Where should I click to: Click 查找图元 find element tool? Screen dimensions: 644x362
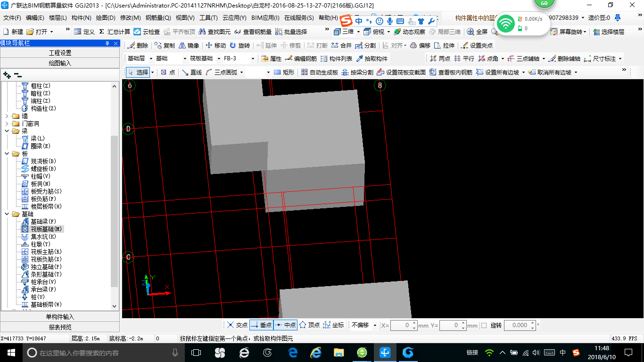coord(215,32)
